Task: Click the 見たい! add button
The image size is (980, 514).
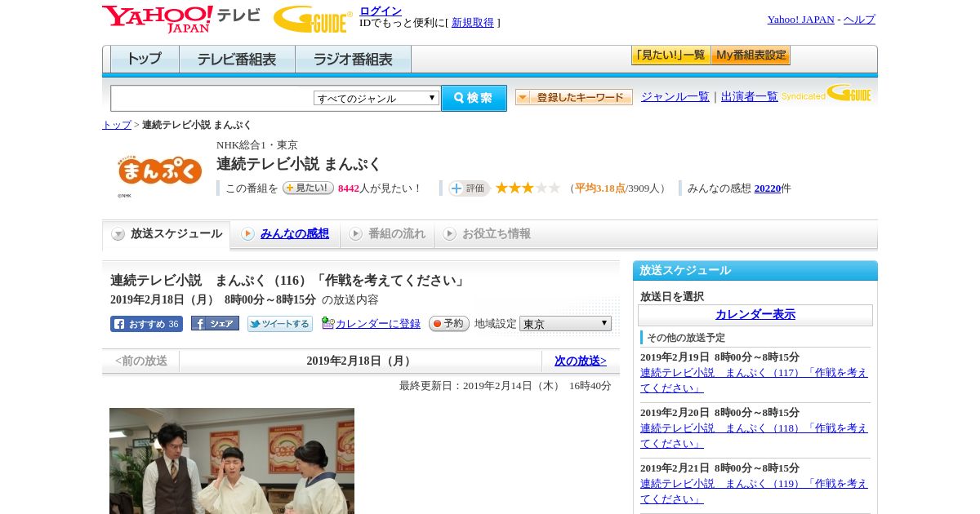Action: coord(308,188)
